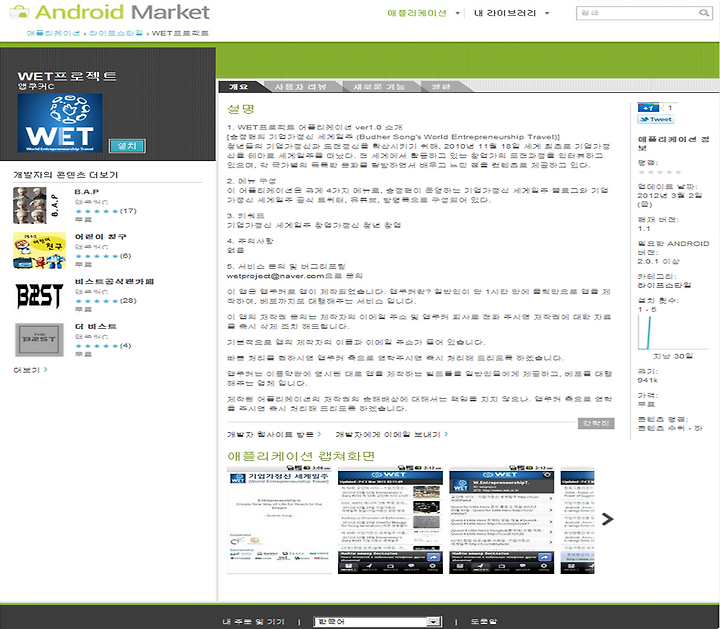Click the 어린이 친구 app title
This screenshot has width=720, height=629.
pos(101,237)
